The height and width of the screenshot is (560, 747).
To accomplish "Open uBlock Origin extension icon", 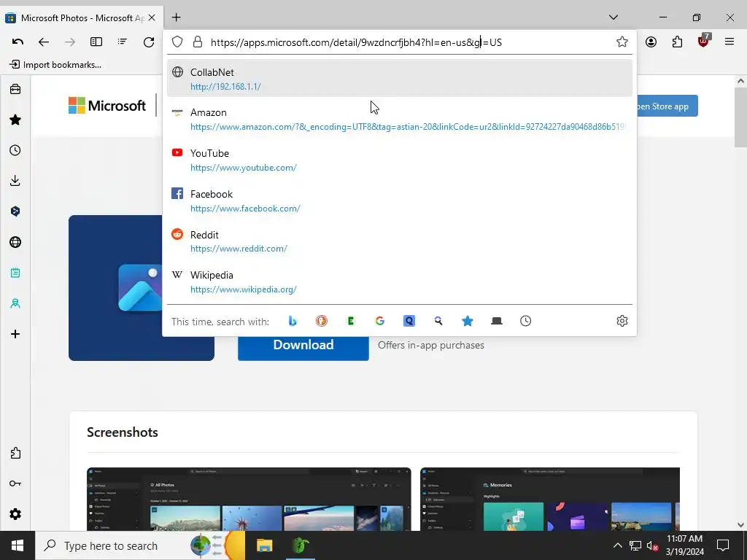I will (x=704, y=41).
